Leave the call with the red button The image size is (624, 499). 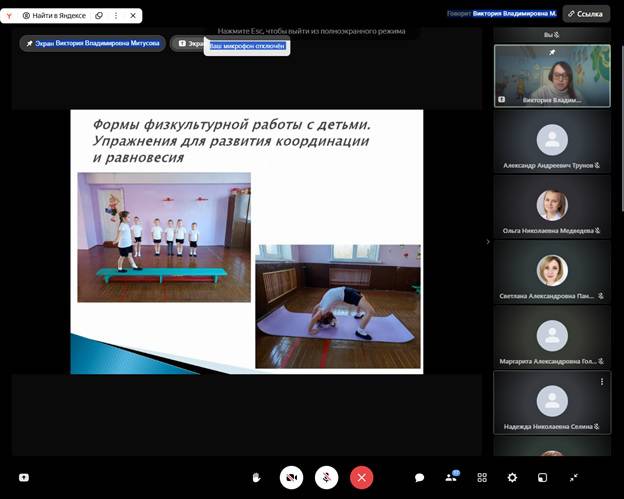point(361,477)
